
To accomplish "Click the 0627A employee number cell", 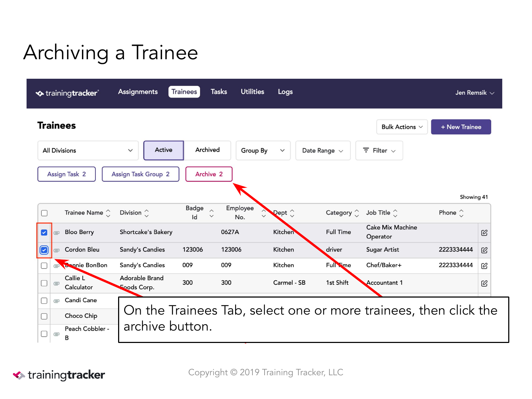I will [230, 232].
